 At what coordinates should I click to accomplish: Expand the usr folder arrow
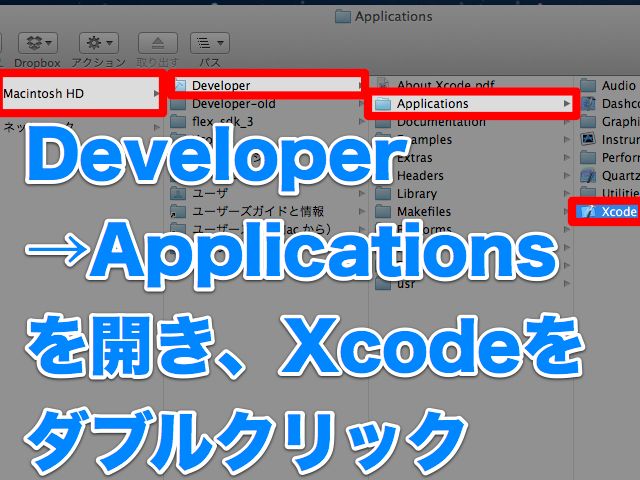(567, 283)
